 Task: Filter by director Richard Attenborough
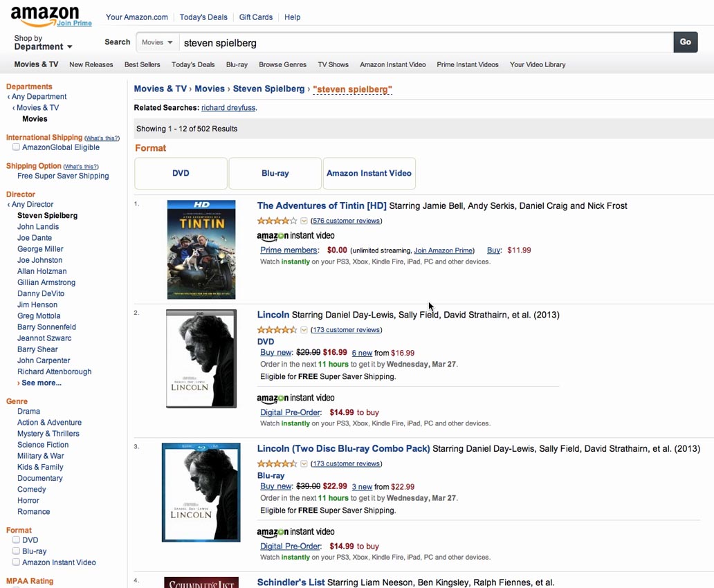[54, 371]
